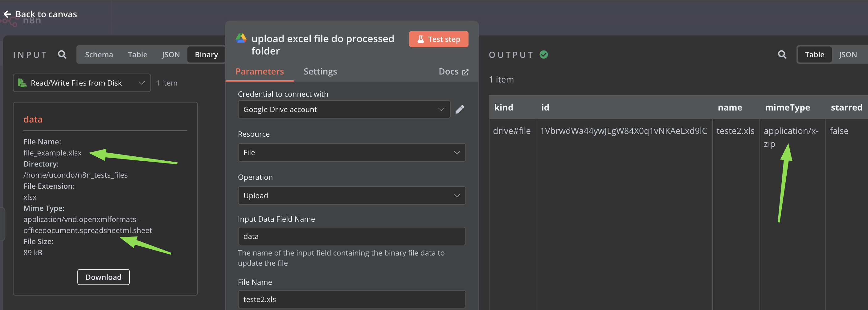Viewport: 868px width, 310px height.
Task: Click xlsx file extension value
Action: tap(30, 197)
